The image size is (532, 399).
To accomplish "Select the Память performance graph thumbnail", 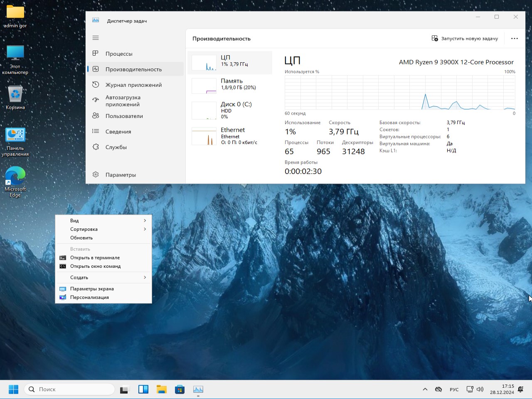I will (x=204, y=86).
